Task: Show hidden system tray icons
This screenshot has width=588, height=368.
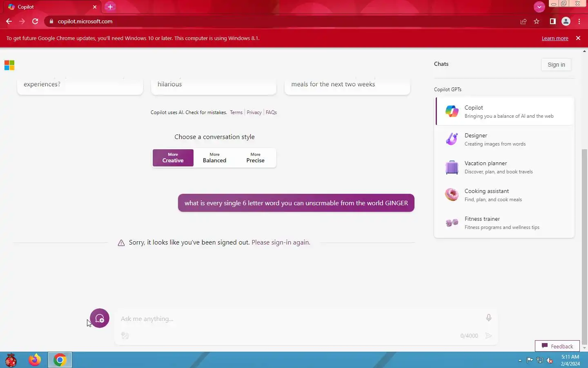Action: 520,360
